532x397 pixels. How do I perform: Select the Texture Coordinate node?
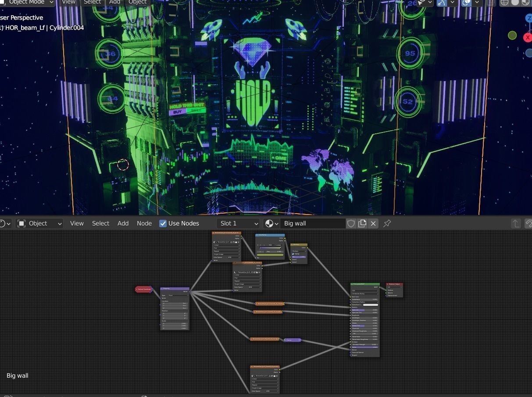(143, 290)
